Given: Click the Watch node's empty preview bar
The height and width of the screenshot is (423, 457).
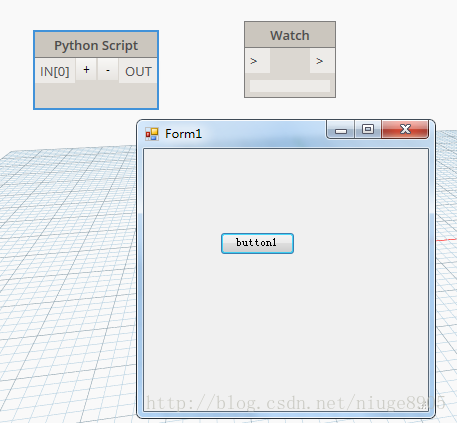Looking at the screenshot, I should [x=290, y=86].
